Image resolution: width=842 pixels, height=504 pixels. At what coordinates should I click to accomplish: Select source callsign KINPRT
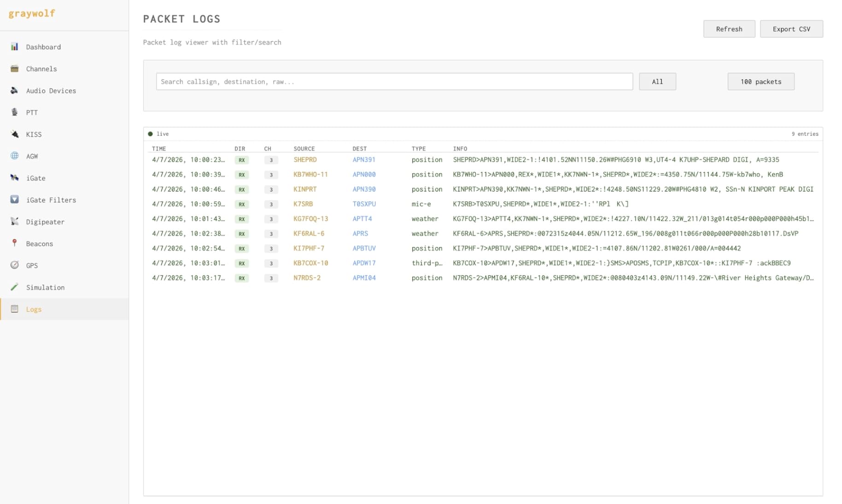[x=305, y=189]
